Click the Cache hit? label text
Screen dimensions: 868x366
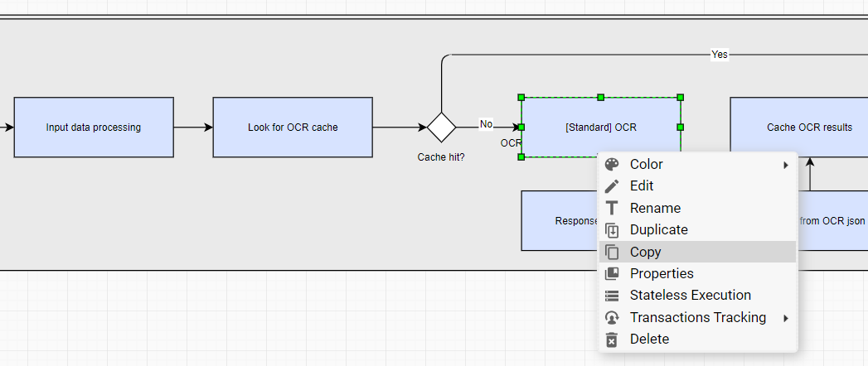441,157
